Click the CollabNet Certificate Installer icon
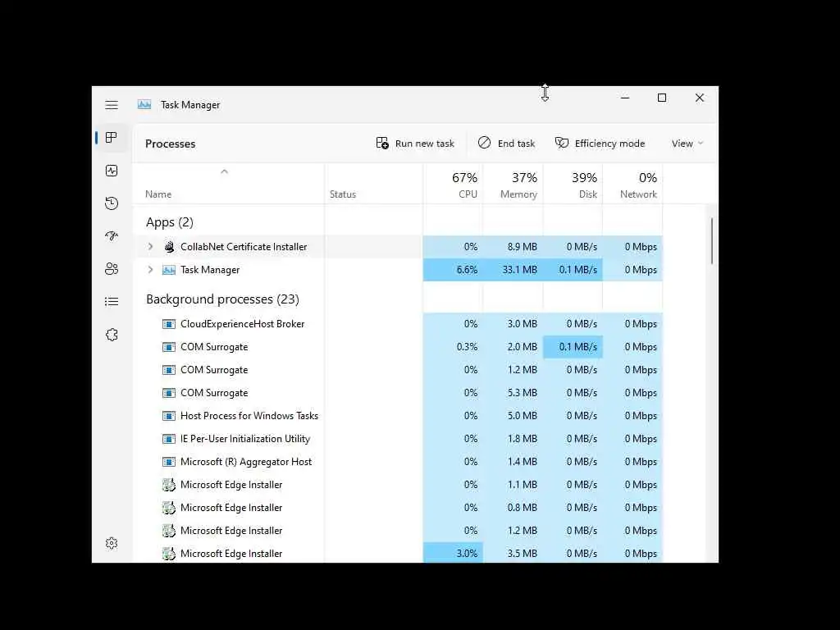 pos(169,247)
